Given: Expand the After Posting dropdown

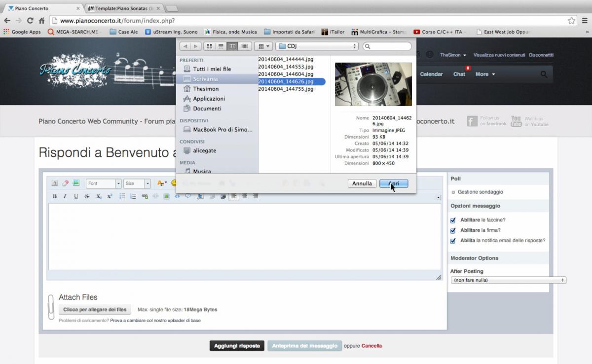Looking at the screenshot, I should point(508,280).
